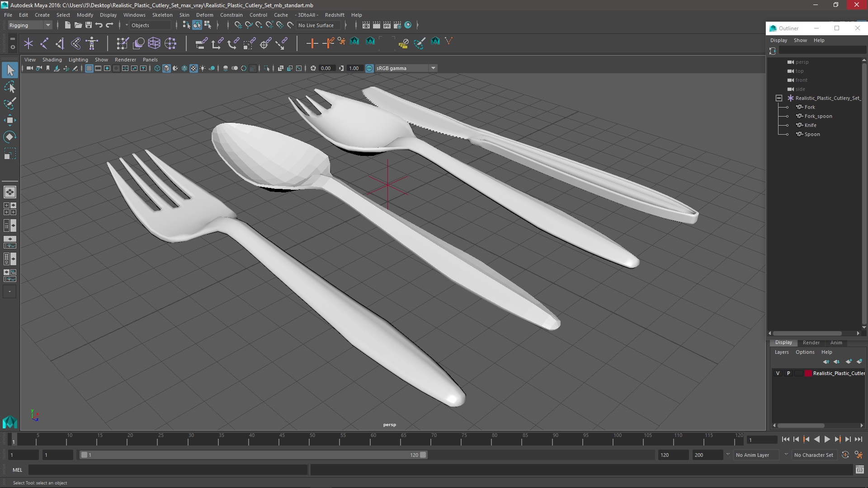Image resolution: width=868 pixels, height=488 pixels.
Task: Click the Character Controls running figure icon
Action: [859, 455]
